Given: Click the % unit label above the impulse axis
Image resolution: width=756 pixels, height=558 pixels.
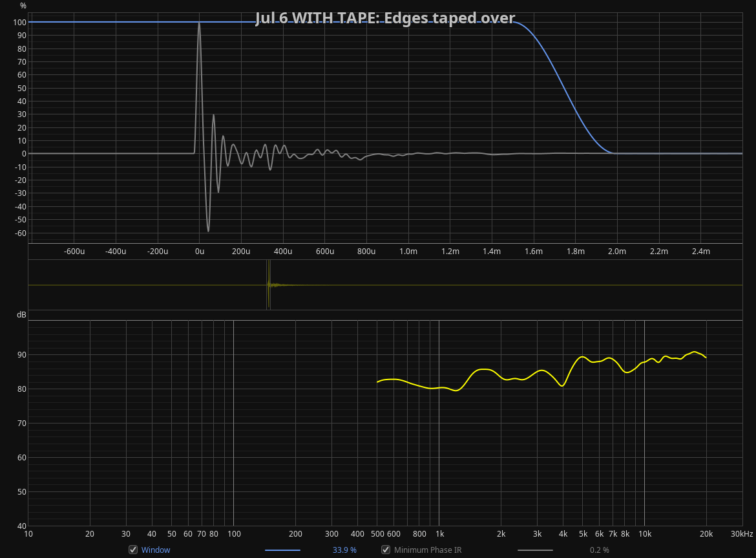Looking at the screenshot, I should point(23,6).
